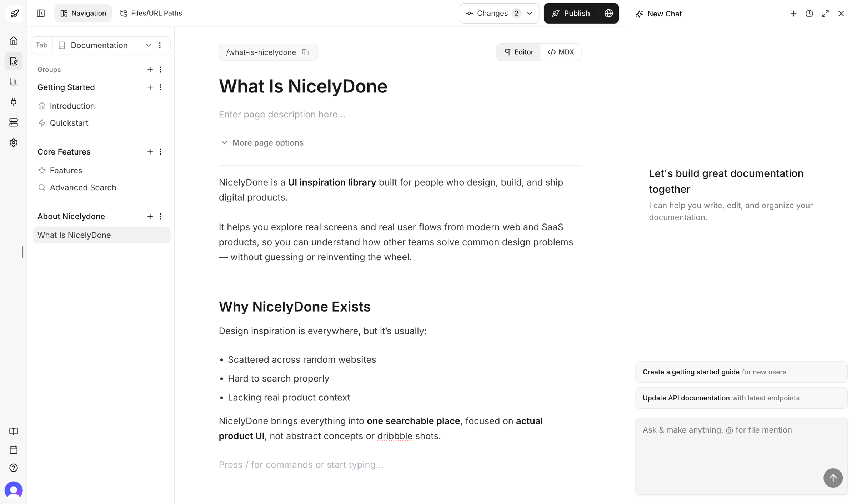Switch to Editor mode

tap(518, 52)
